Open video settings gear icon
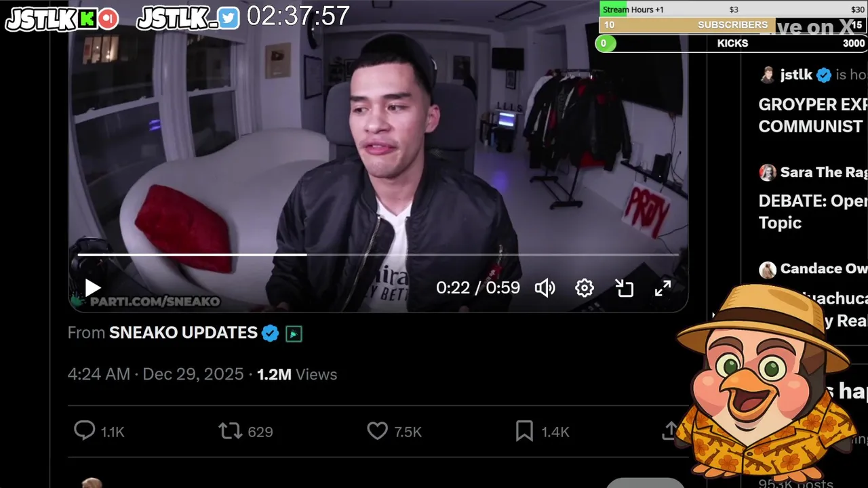The width and height of the screenshot is (868, 488). pyautogui.click(x=585, y=288)
